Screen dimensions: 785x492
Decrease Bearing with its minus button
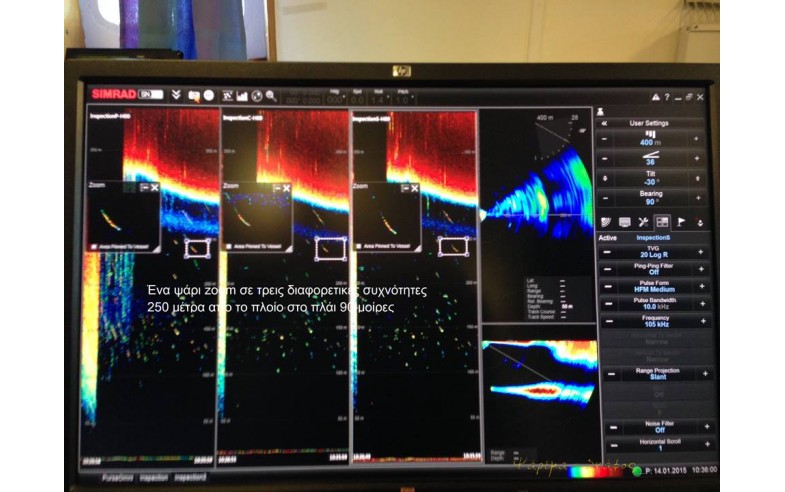[x=605, y=198]
